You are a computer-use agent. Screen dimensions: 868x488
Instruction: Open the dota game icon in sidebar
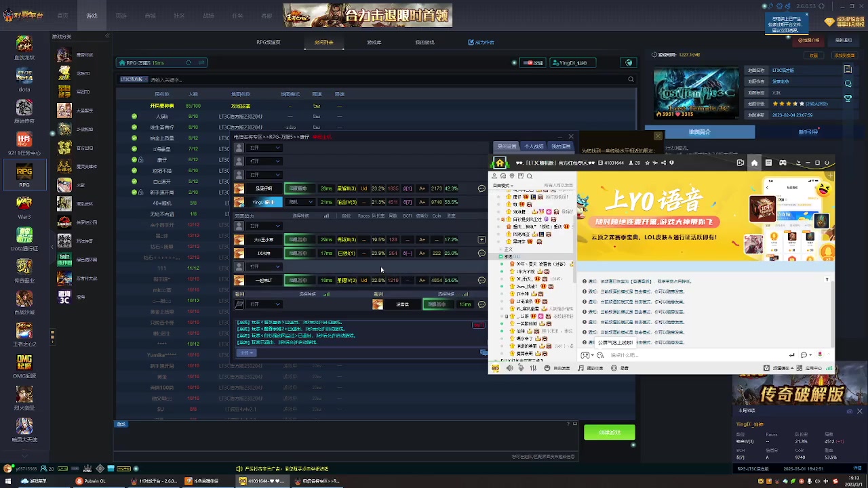click(x=24, y=77)
